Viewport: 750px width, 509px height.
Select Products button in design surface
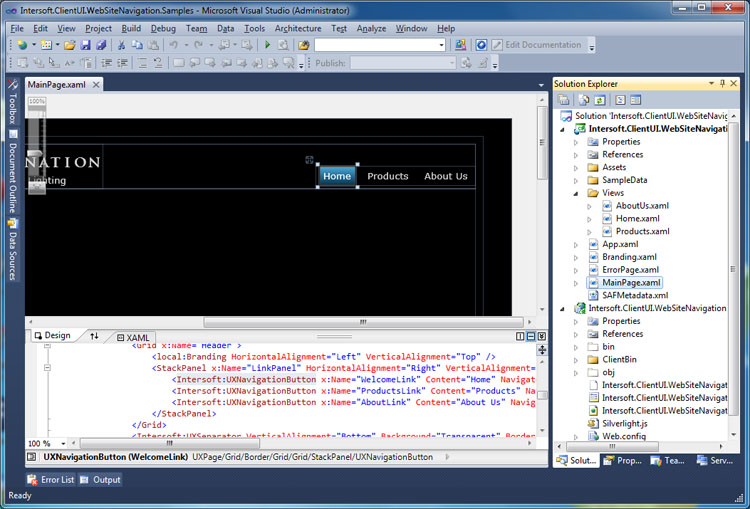pyautogui.click(x=388, y=176)
